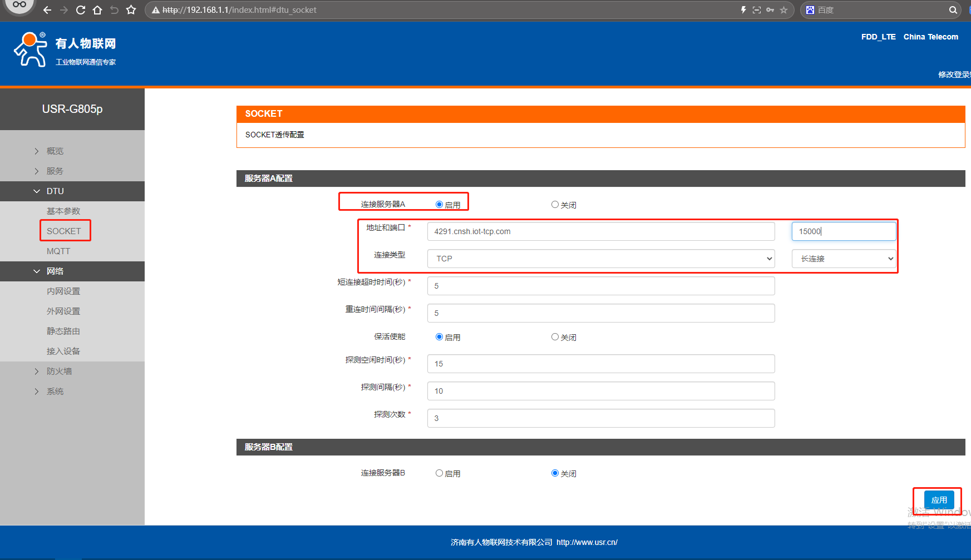
Task: Reload the page with refresh icon
Action: click(x=81, y=10)
